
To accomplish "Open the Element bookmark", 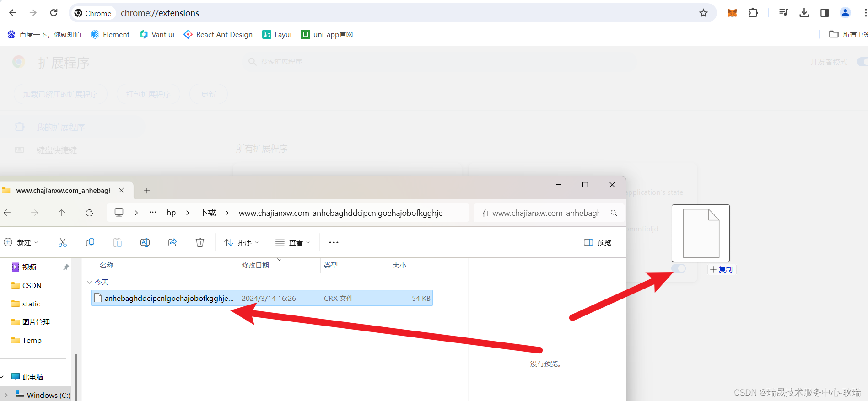I will point(110,34).
